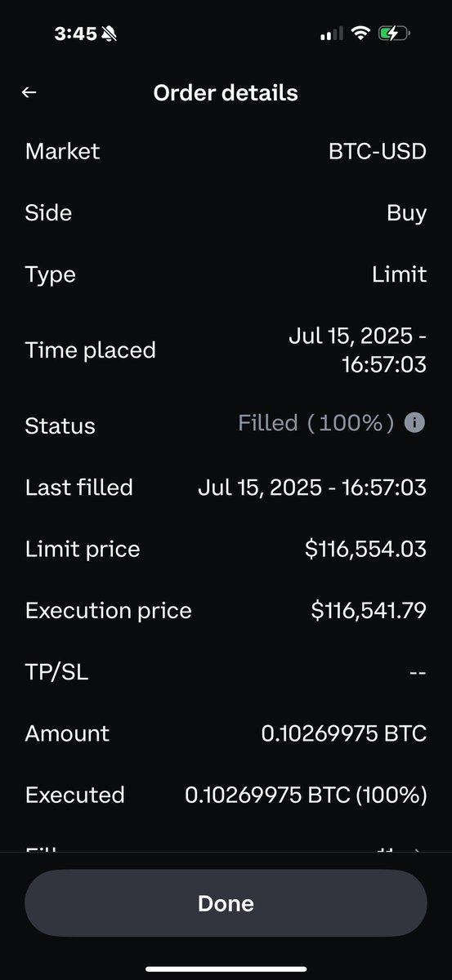The width and height of the screenshot is (452, 980).
Task: Expand the Fills row chevron
Action: [x=419, y=851]
